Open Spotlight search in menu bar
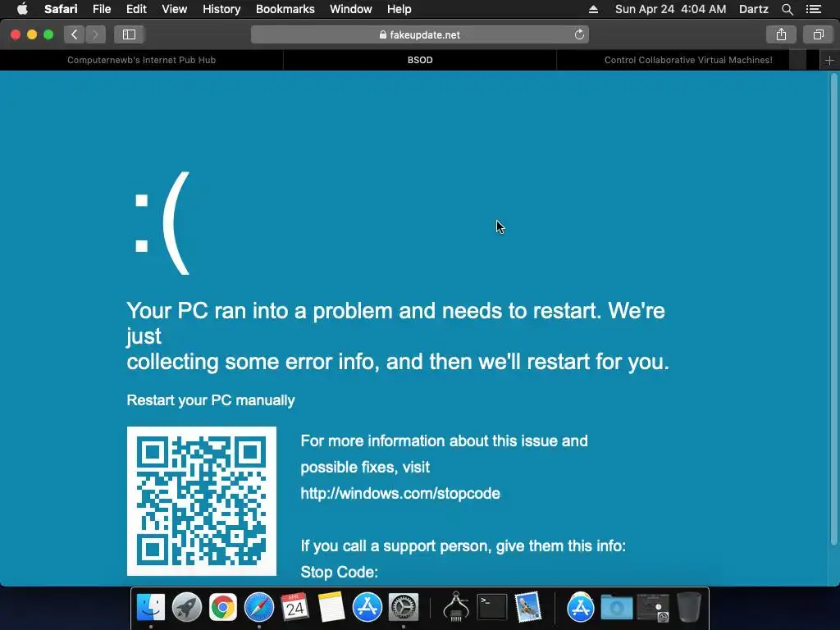The height and width of the screenshot is (630, 840). [x=787, y=9]
